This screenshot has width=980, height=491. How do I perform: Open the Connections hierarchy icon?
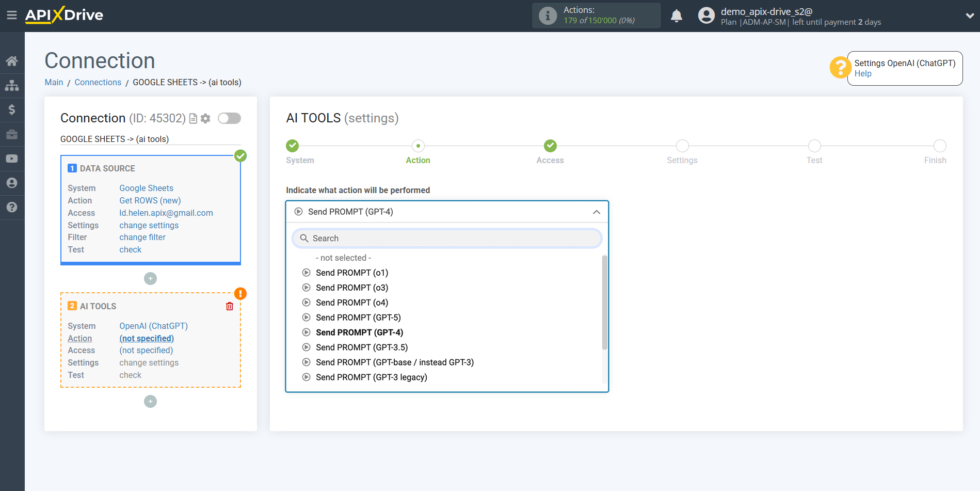tap(12, 85)
